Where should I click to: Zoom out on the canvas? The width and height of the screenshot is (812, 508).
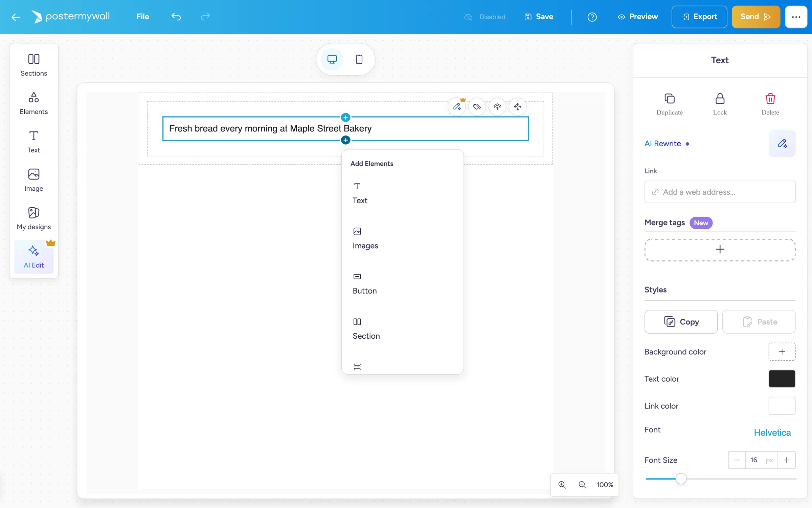[582, 485]
